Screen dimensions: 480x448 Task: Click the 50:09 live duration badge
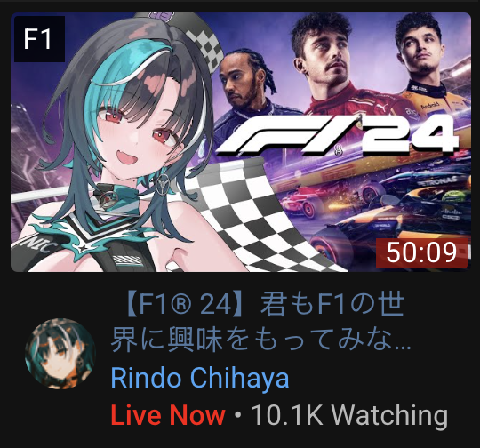(421, 253)
